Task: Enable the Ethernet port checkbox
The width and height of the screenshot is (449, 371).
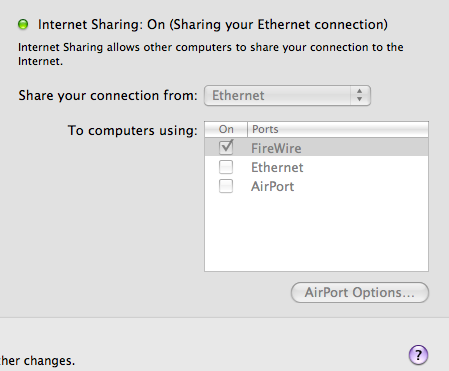Action: tap(226, 167)
